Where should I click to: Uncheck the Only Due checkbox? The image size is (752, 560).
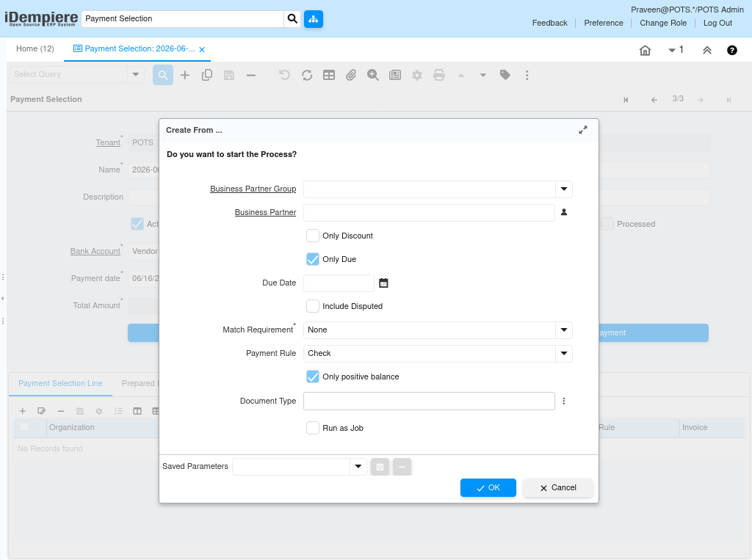coord(313,259)
